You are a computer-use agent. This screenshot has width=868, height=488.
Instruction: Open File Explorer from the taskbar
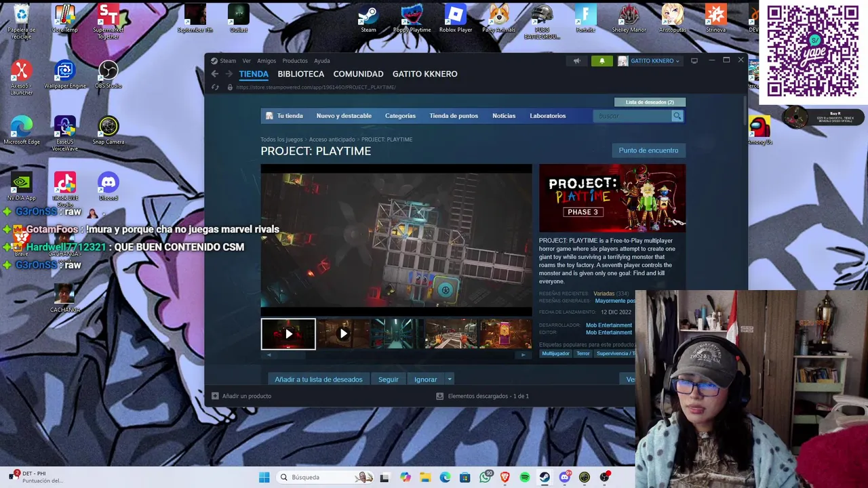[x=425, y=477]
